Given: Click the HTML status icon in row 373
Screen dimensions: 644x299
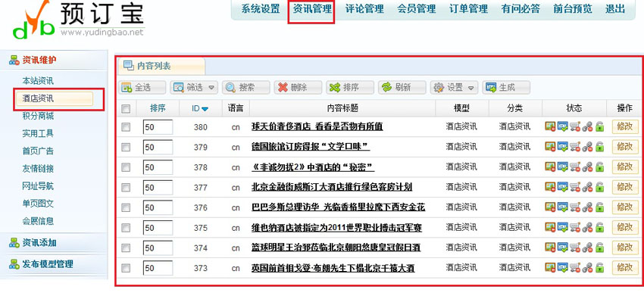Looking at the screenshot, I should [x=562, y=267].
